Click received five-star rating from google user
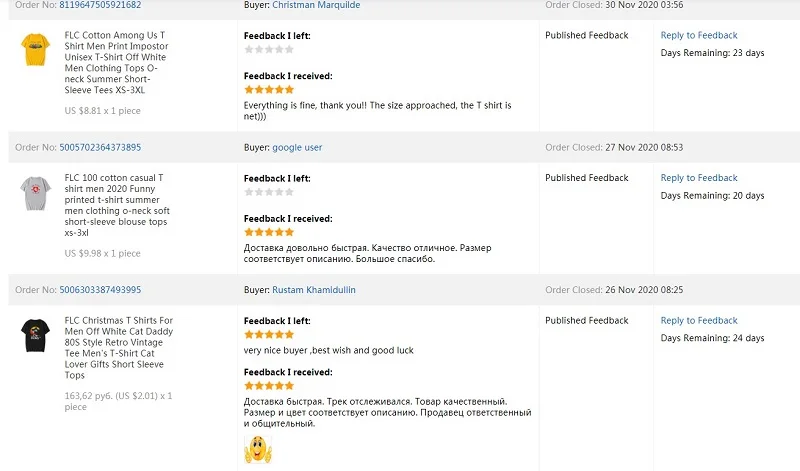800x471 pixels. tap(269, 232)
